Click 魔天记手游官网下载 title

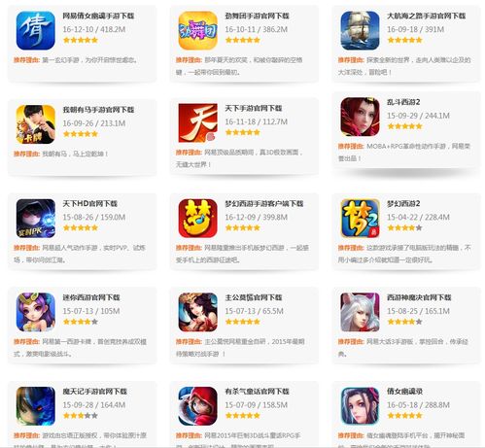(x=94, y=392)
